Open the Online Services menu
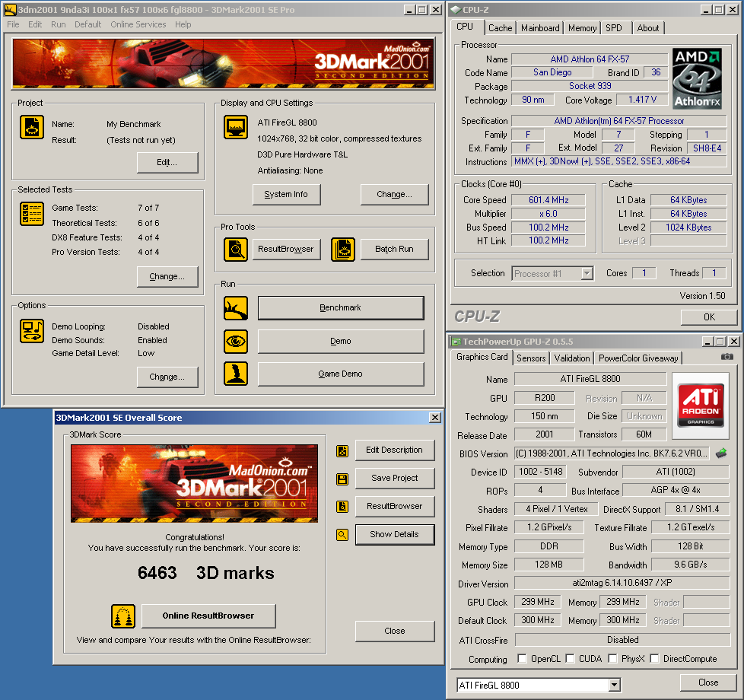This screenshot has width=744, height=700. tap(138, 24)
